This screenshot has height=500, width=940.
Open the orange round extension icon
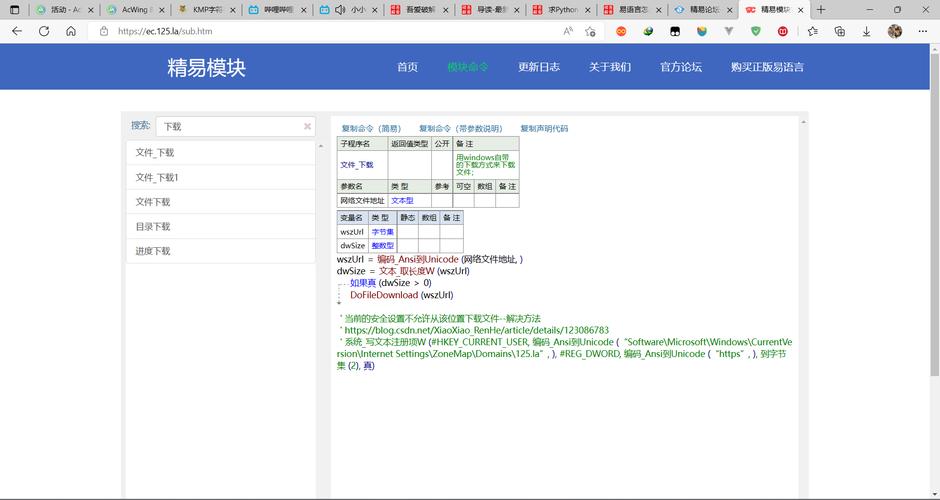pyautogui.click(x=621, y=31)
